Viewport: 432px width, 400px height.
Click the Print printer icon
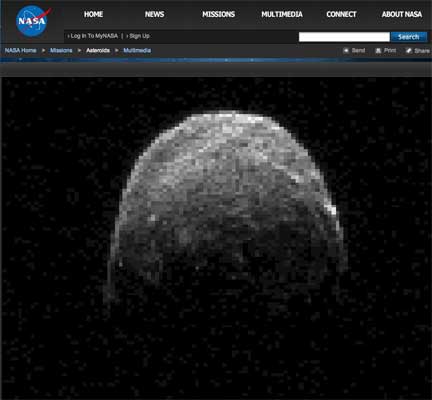[x=378, y=51]
